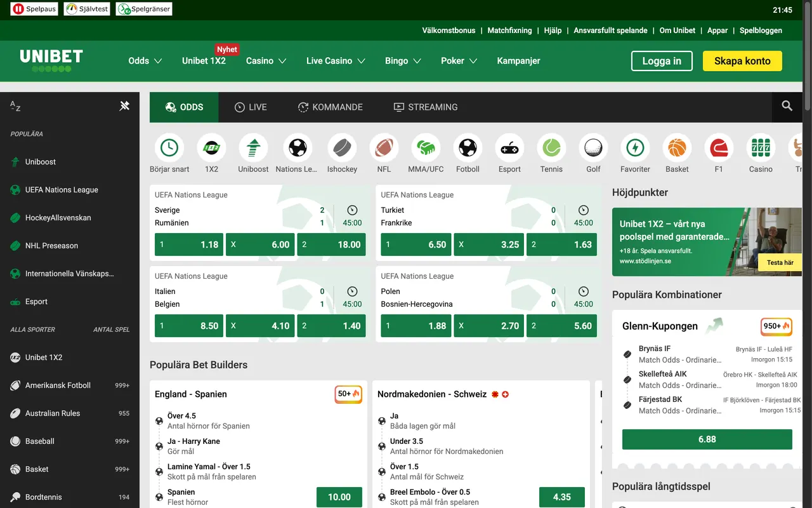
Task: Open the Börjar snart clock icon
Action: [x=169, y=148]
